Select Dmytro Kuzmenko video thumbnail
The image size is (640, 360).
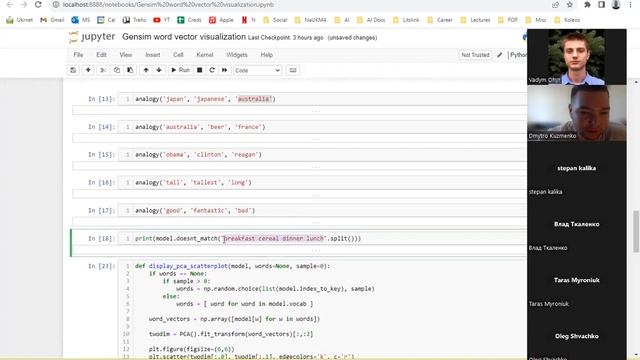(576, 113)
